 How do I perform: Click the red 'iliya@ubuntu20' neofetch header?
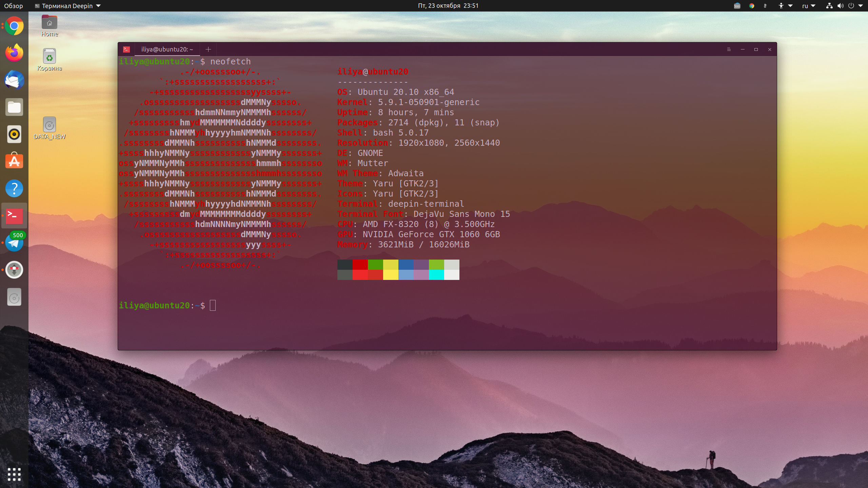click(x=373, y=72)
